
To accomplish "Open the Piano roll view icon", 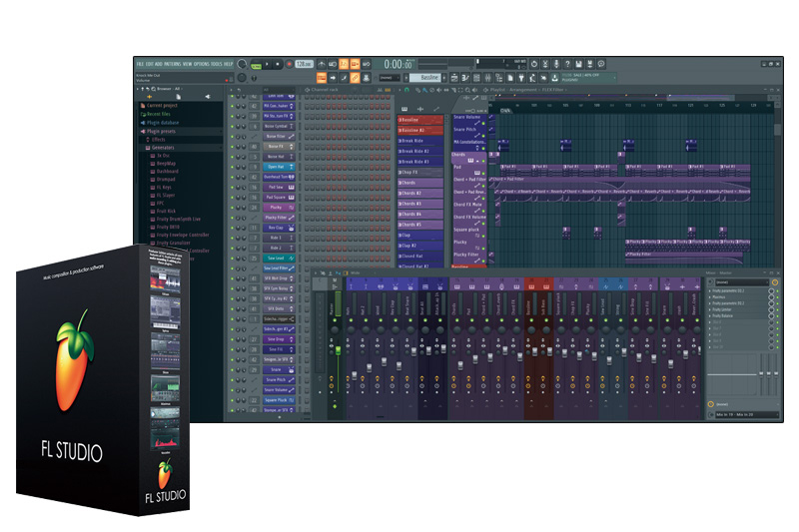I will coord(465,78).
